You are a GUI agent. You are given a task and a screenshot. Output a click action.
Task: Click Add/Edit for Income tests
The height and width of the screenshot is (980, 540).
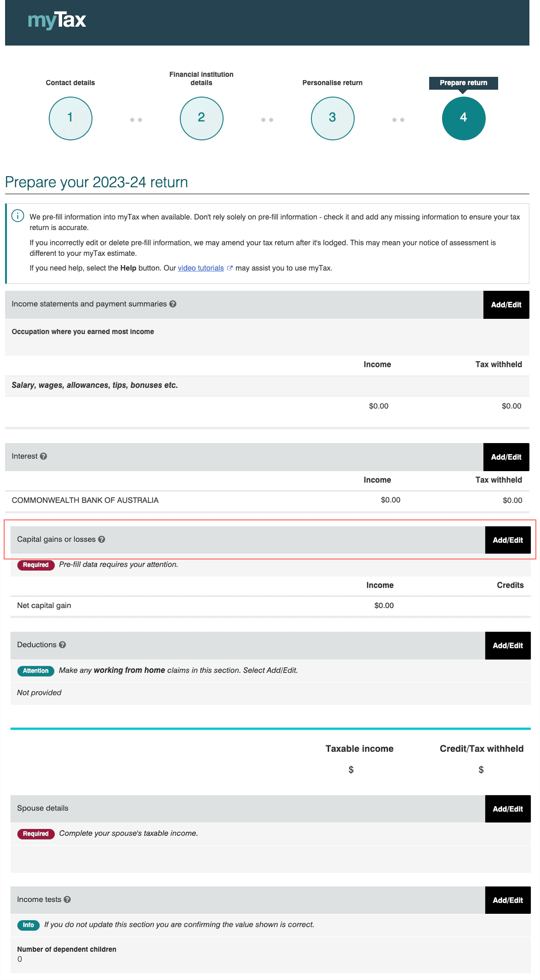[508, 900]
